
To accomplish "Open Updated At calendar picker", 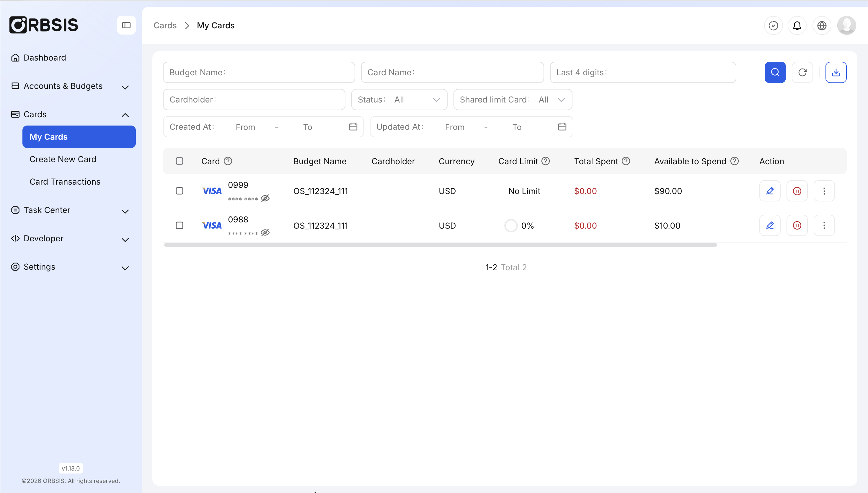I will pos(562,127).
